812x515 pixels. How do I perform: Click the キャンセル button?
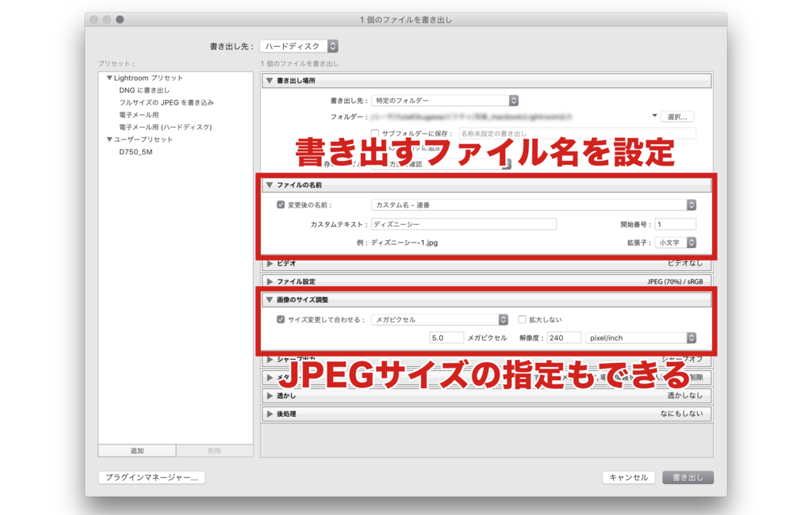[x=629, y=477]
